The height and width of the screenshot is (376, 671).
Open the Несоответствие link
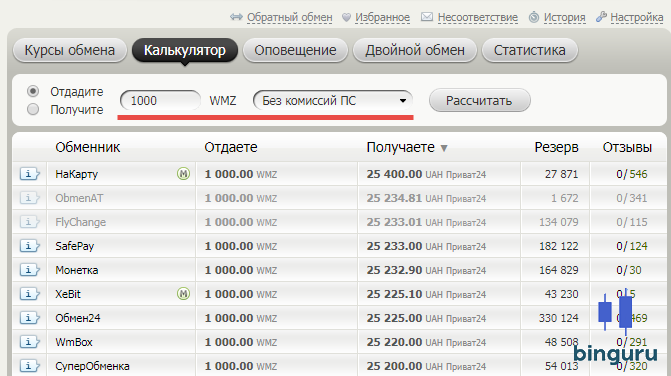coord(478,18)
